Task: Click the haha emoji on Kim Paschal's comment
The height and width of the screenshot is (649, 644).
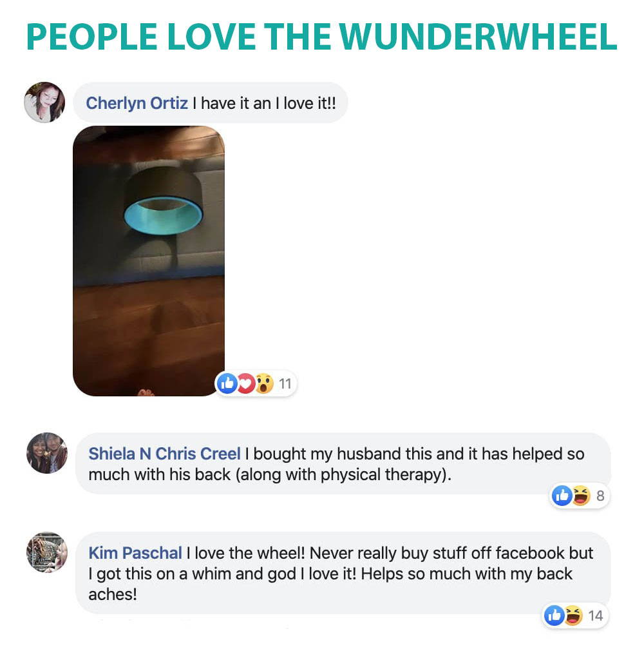Action: [573, 615]
